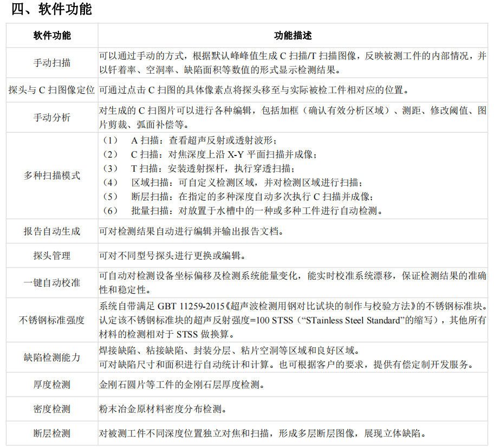The image size is (494, 448).
Task: Click the 断层检测 cell
Action: click(52, 433)
